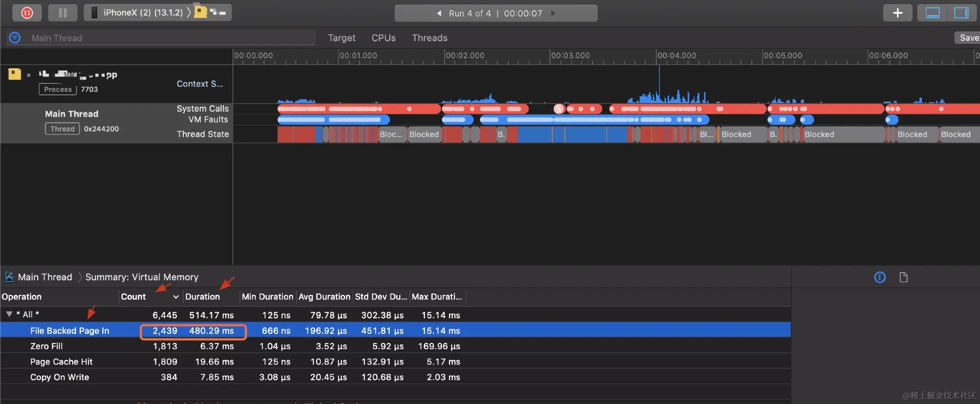Click the Blocked segment labeled 'Bloc...'
980x404 pixels.
(x=392, y=134)
